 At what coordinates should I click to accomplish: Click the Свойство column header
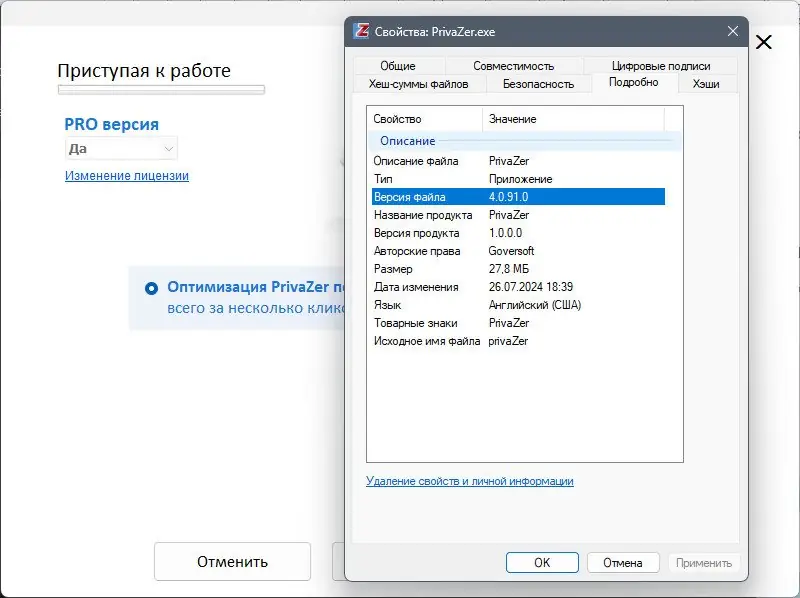click(x=424, y=119)
